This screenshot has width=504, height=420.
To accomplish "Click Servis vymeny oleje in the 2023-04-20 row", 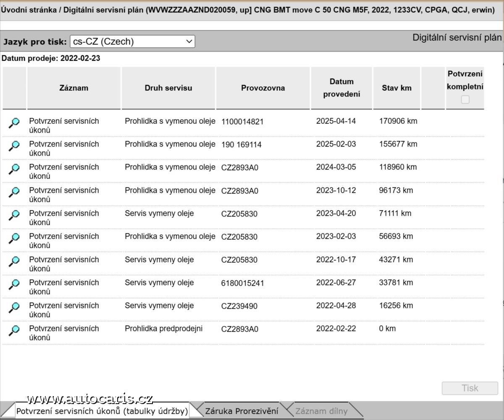I will click(x=159, y=213).
